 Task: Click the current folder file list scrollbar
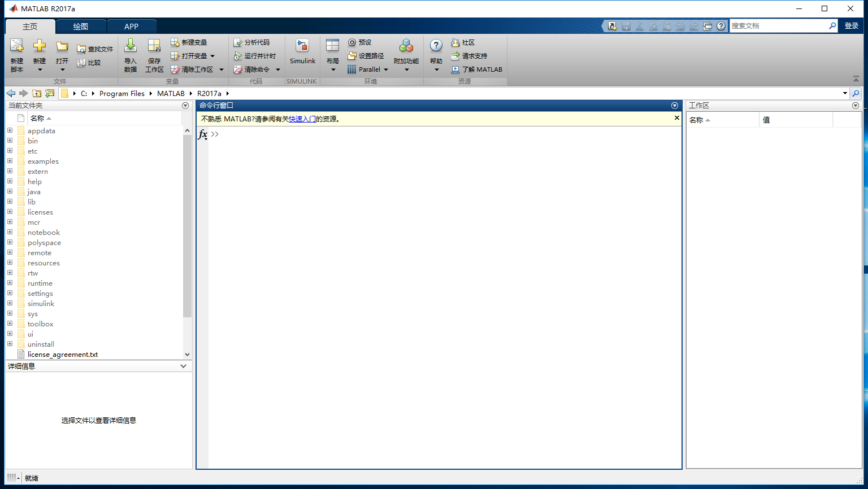point(188,226)
